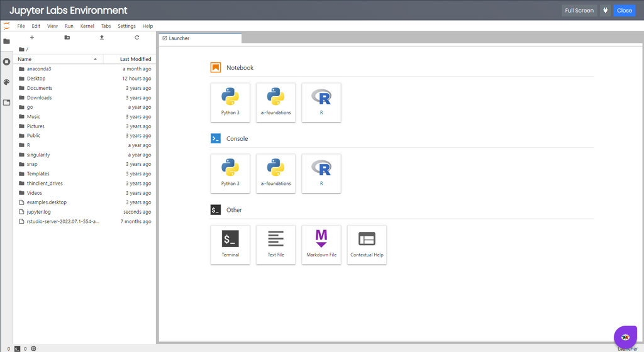Open the Running Terminals and Kernels sidebar
The image size is (644, 352).
point(6,62)
